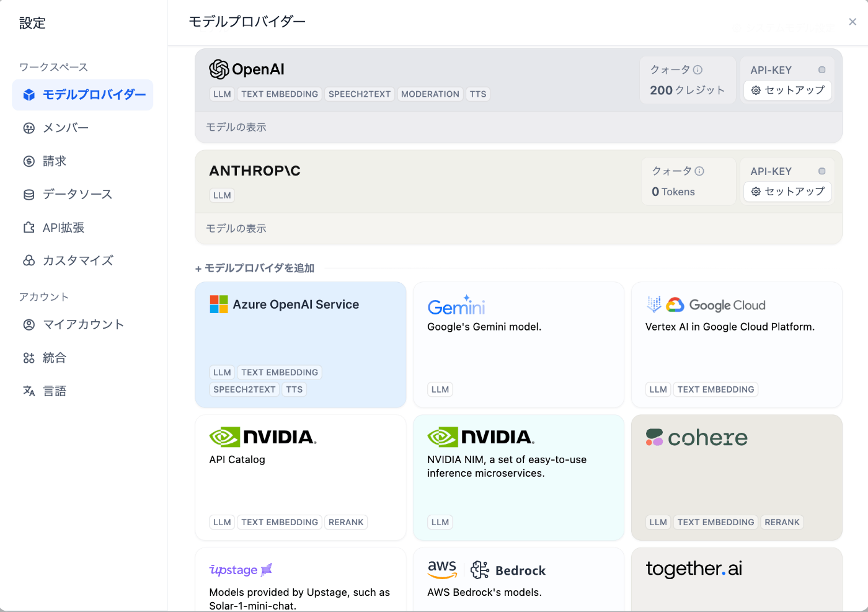
Task: Select モデルプロバイダー in sidebar
Action: pos(82,95)
